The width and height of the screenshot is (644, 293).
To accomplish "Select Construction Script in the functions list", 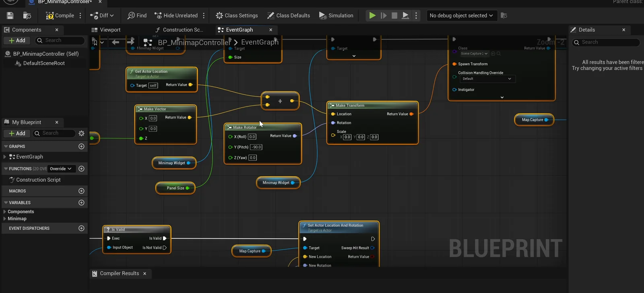I will click(38, 180).
